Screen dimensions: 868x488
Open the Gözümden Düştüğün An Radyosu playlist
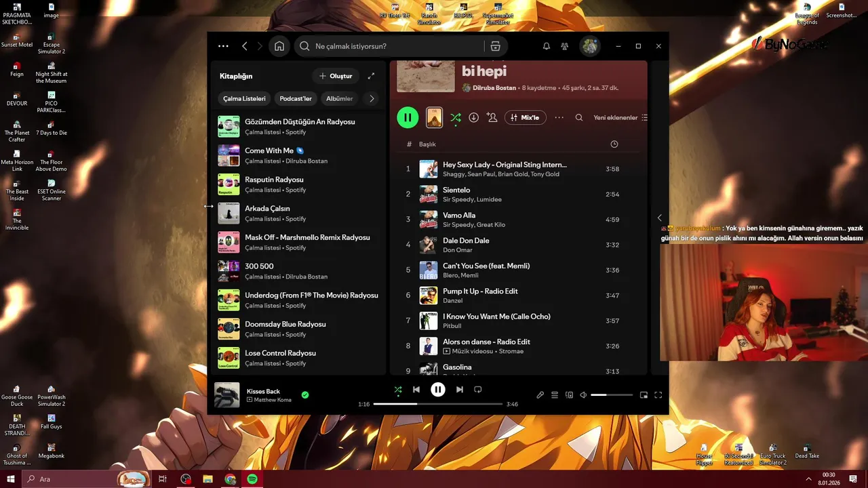[298, 127]
